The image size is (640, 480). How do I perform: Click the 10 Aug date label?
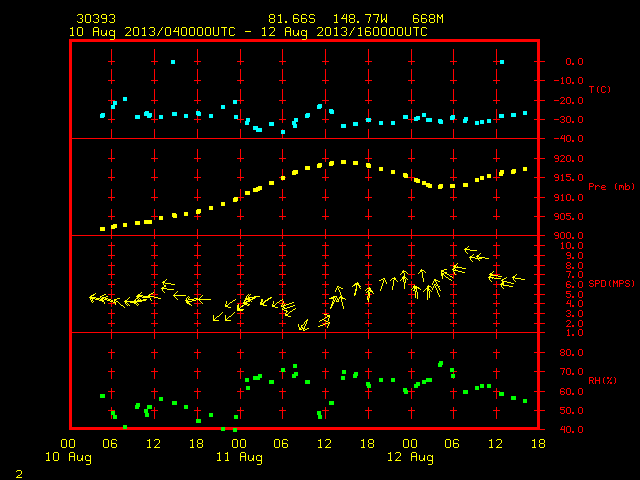coord(68,457)
